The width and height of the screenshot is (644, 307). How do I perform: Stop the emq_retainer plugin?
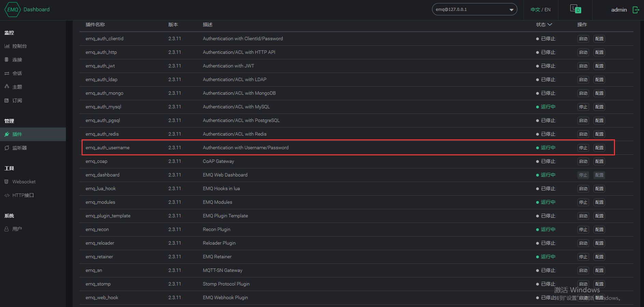click(583, 257)
